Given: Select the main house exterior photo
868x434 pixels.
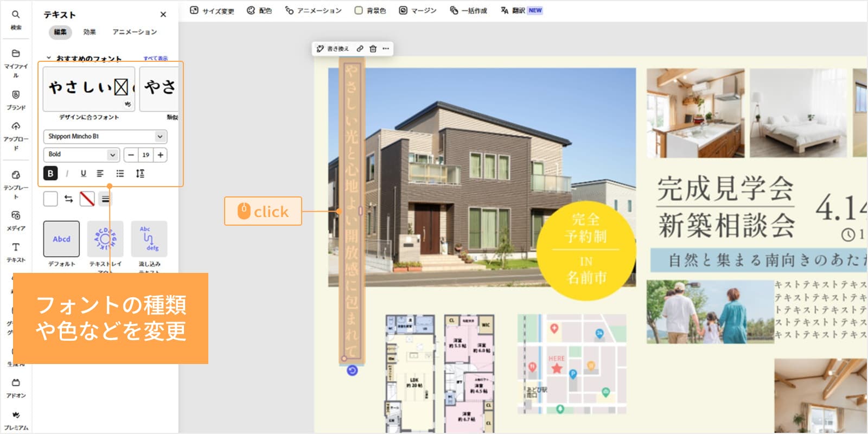Looking at the screenshot, I should tap(482, 177).
